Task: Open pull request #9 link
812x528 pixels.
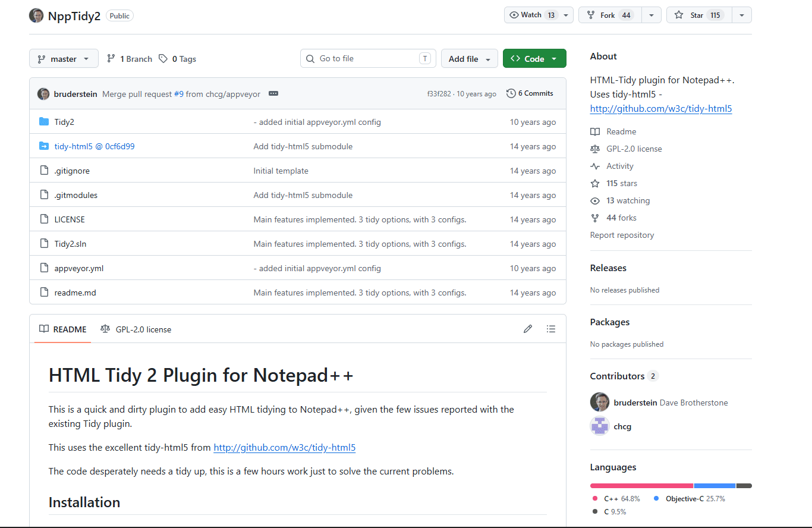Action: click(x=179, y=94)
